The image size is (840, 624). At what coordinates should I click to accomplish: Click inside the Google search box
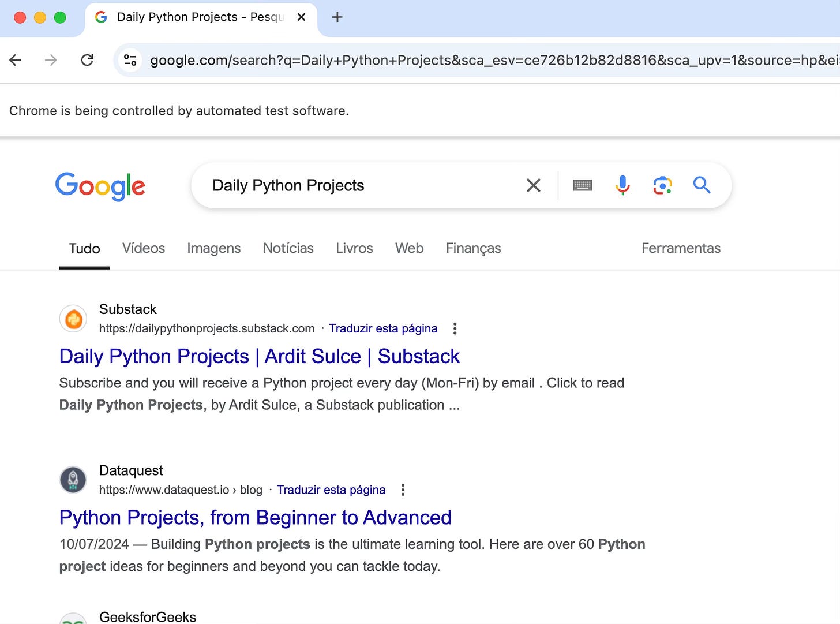358,185
